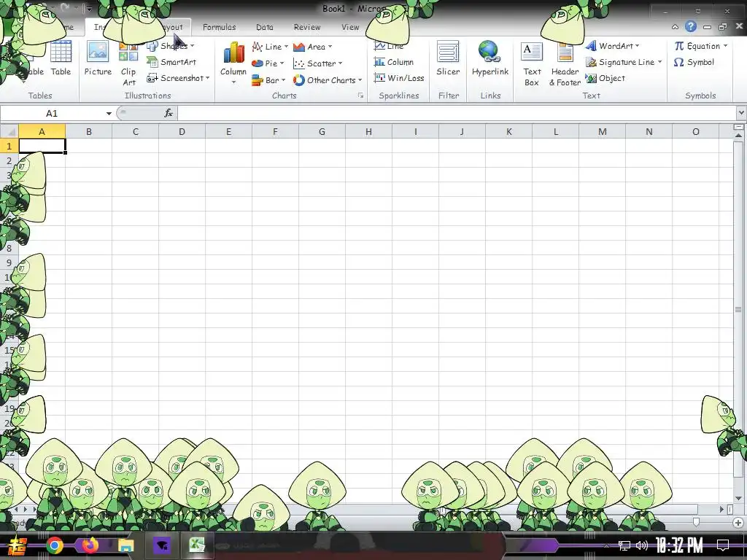The image size is (747, 560).
Task: Open the notification center icon
Action: coord(723,545)
